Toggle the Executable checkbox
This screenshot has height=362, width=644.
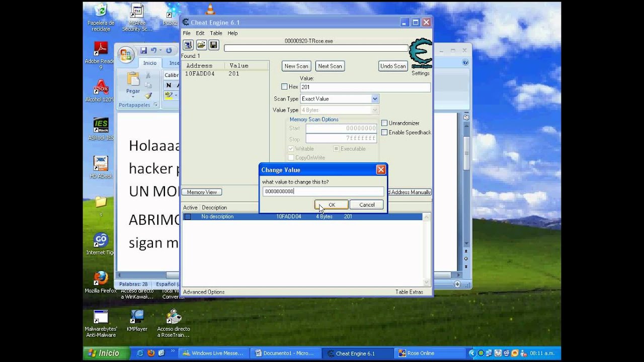[x=336, y=149]
